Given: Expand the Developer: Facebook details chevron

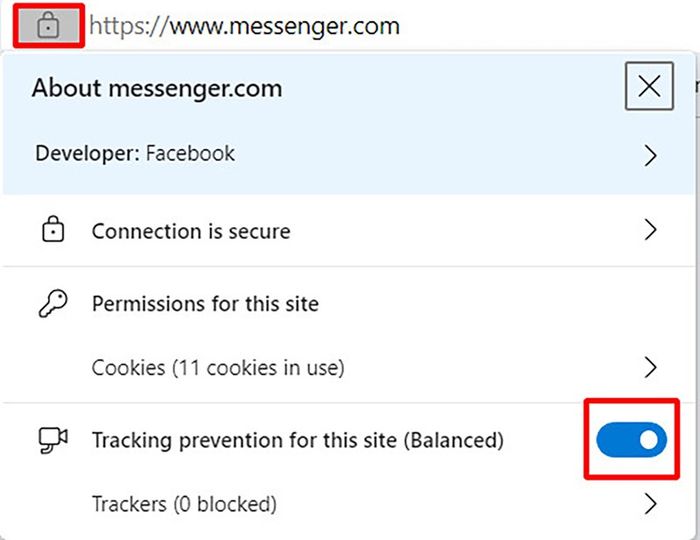Looking at the screenshot, I should 651,155.
